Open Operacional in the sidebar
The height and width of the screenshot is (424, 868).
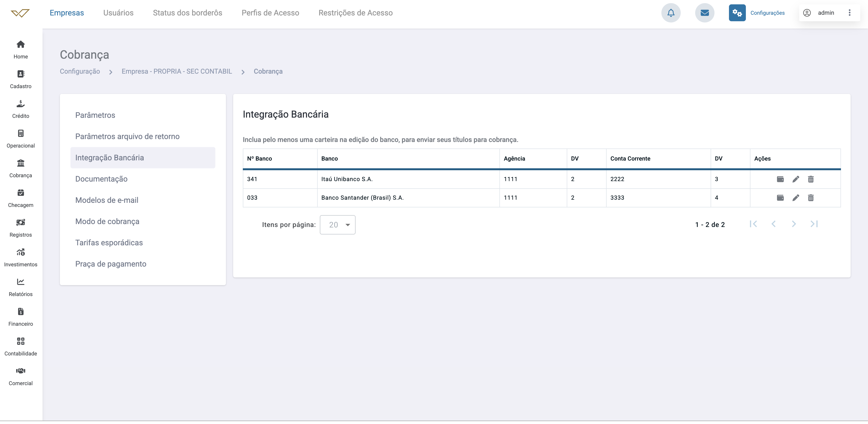tap(21, 139)
